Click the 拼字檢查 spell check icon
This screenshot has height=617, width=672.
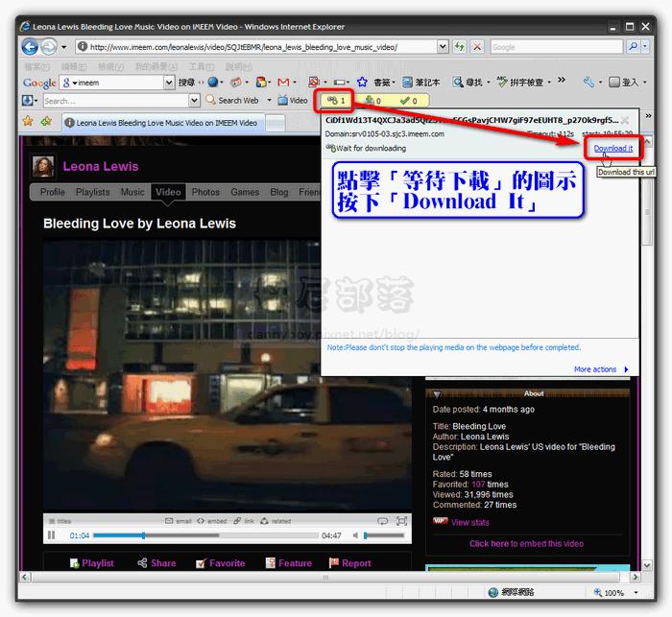coord(519,82)
